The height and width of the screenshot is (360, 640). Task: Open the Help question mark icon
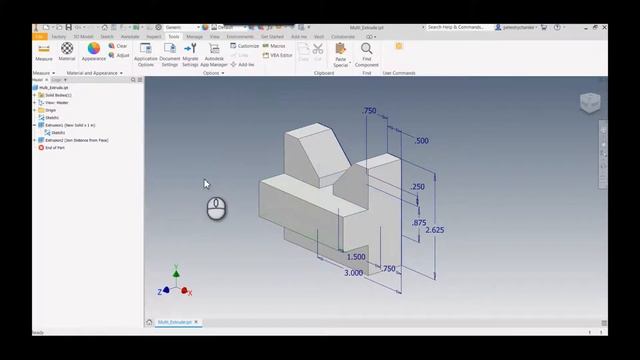pyautogui.click(x=557, y=27)
